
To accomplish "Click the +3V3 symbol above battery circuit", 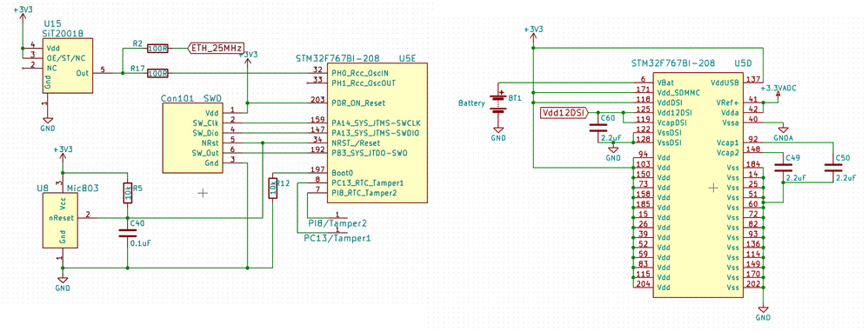I will tap(533, 32).
